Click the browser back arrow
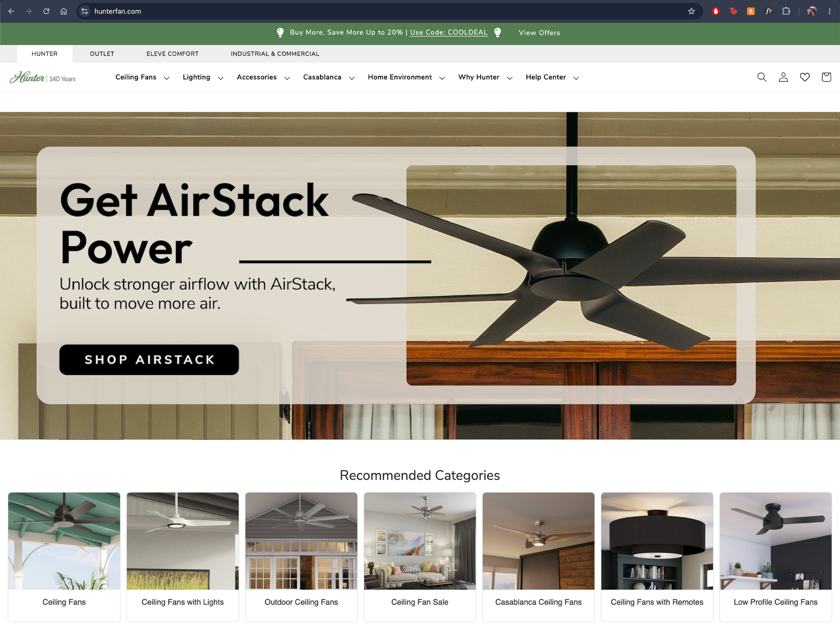The image size is (840, 641). pyautogui.click(x=11, y=11)
